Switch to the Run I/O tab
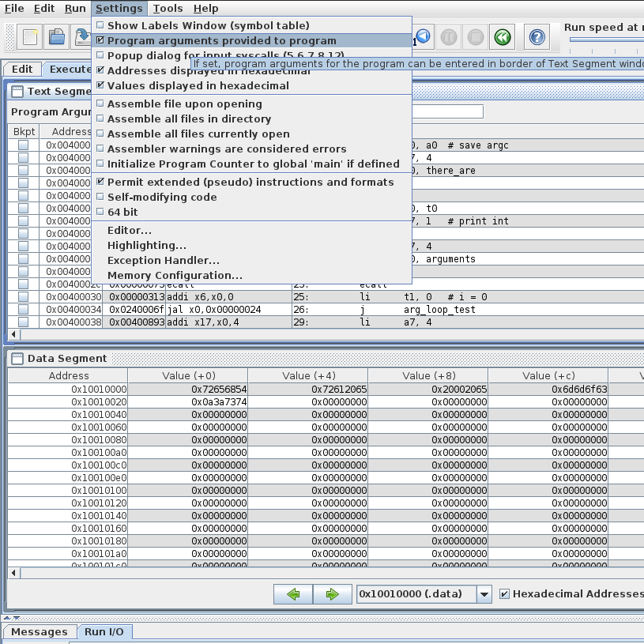 click(104, 631)
